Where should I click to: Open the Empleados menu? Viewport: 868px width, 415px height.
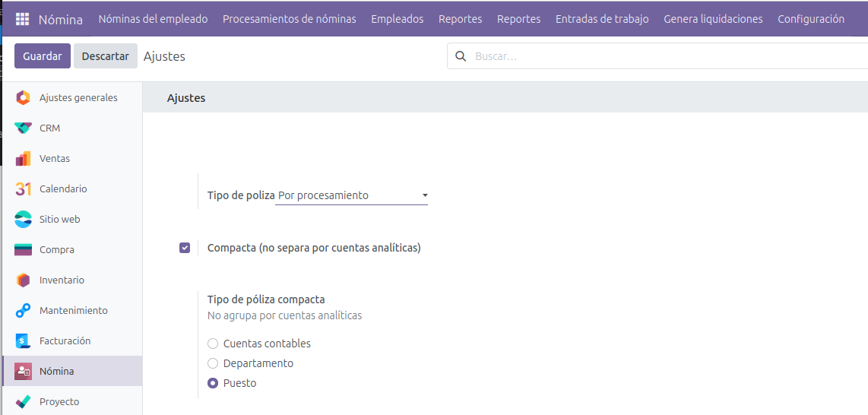397,19
